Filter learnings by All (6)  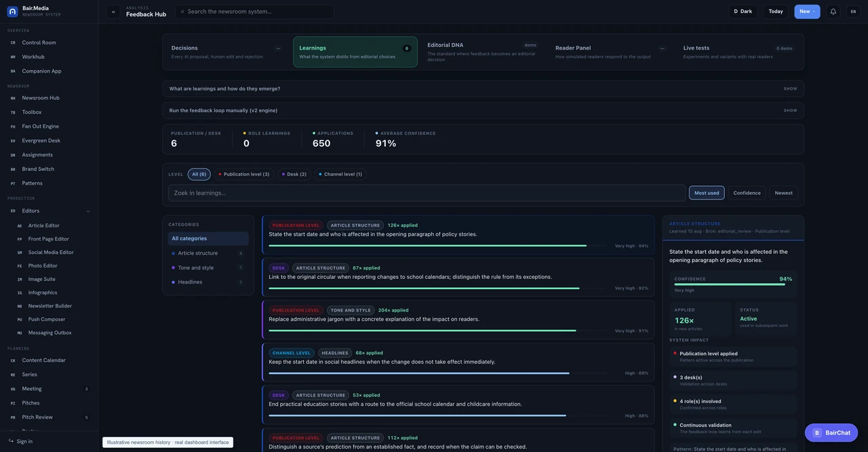[199, 174]
